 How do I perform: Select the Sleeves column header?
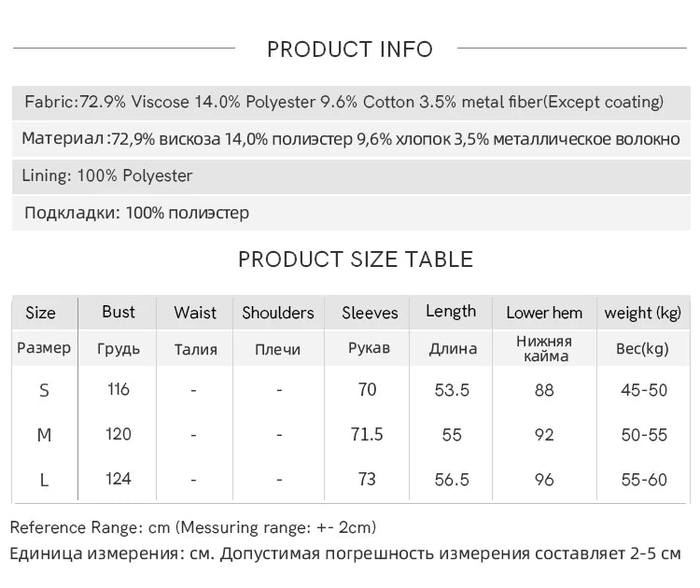coord(370,313)
